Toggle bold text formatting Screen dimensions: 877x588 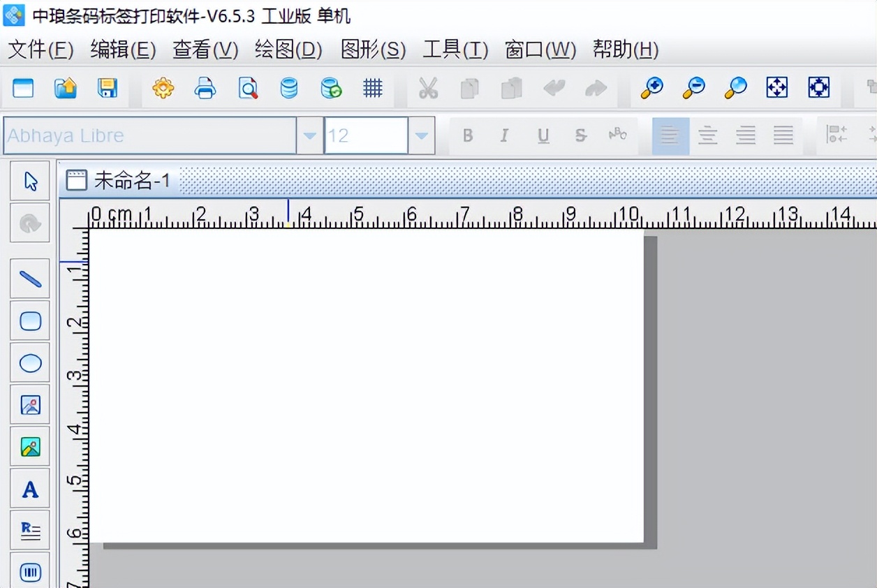pyautogui.click(x=468, y=135)
